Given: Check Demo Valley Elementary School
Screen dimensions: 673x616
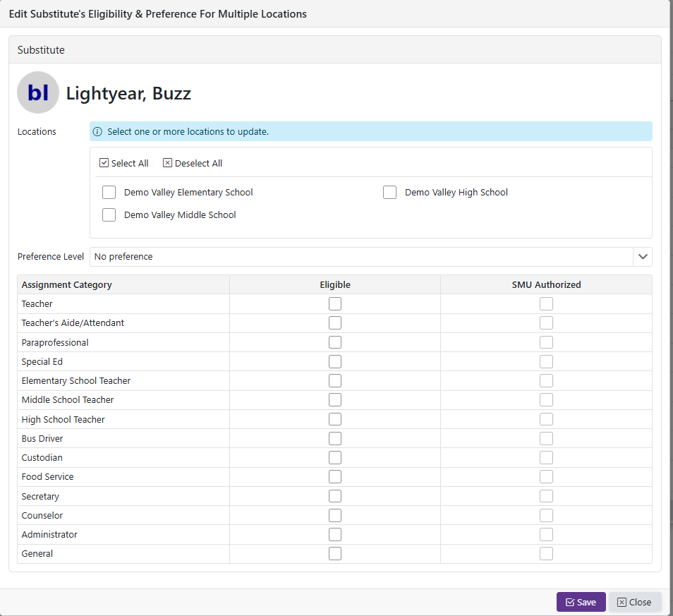Looking at the screenshot, I should pos(109,193).
